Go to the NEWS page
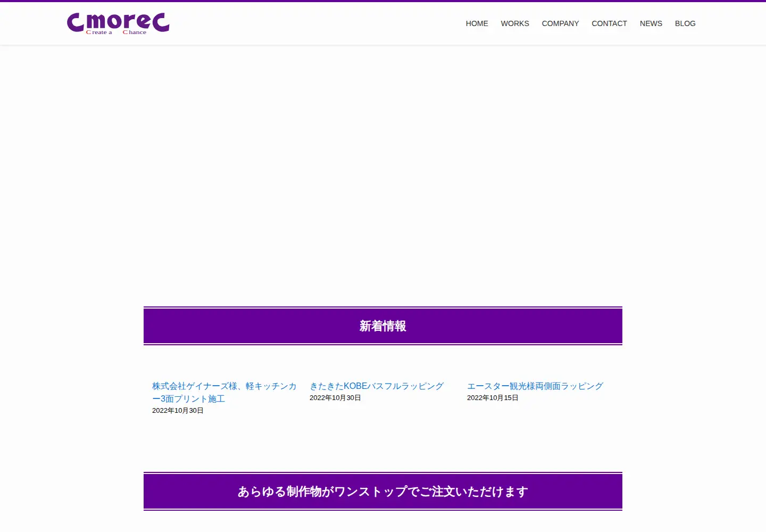 click(x=651, y=23)
